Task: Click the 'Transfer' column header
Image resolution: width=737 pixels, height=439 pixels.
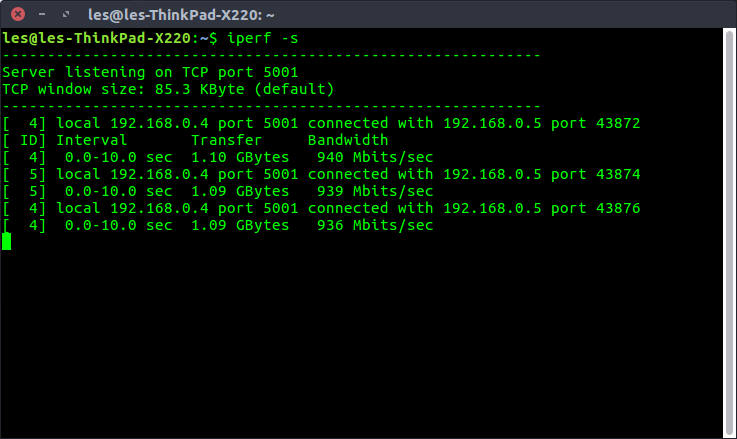Action: [x=226, y=140]
